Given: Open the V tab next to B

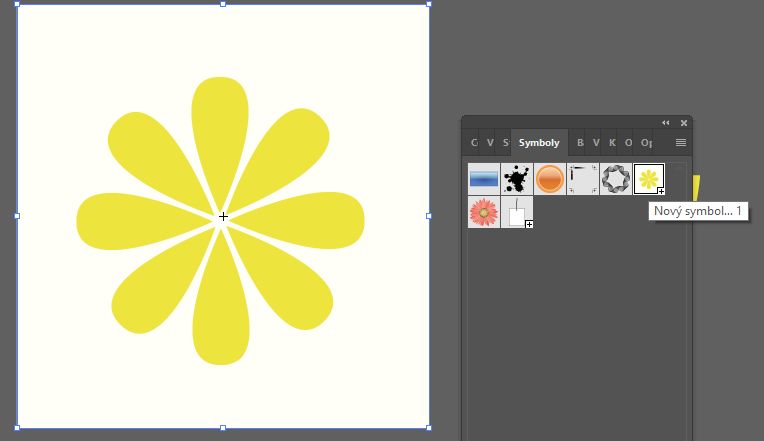Looking at the screenshot, I should 596,143.
